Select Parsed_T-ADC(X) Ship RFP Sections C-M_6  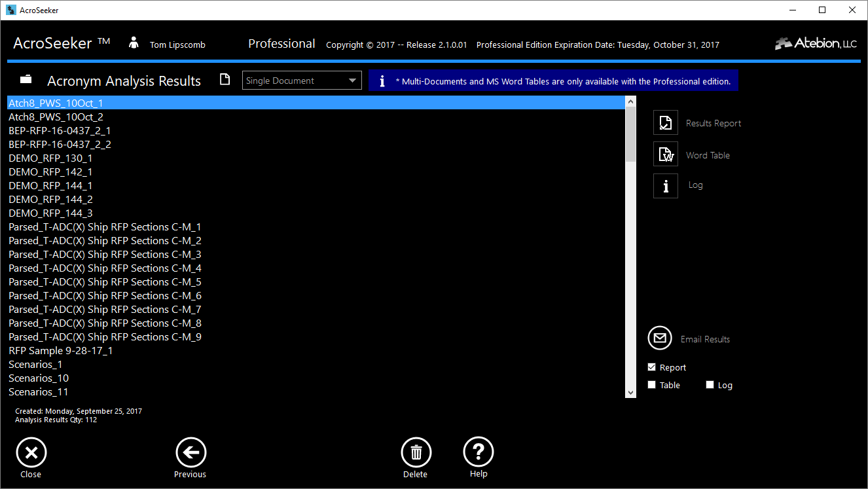click(x=316, y=295)
